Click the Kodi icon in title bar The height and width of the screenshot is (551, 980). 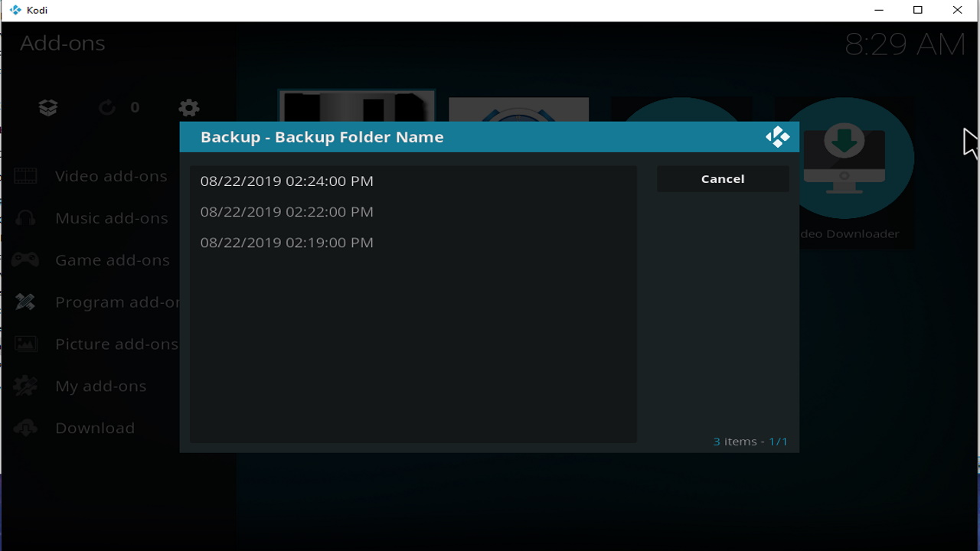[15, 11]
